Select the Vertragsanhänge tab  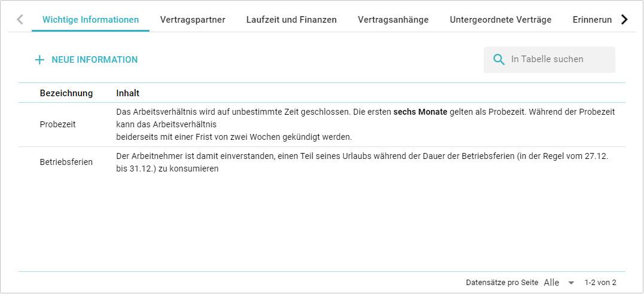393,20
